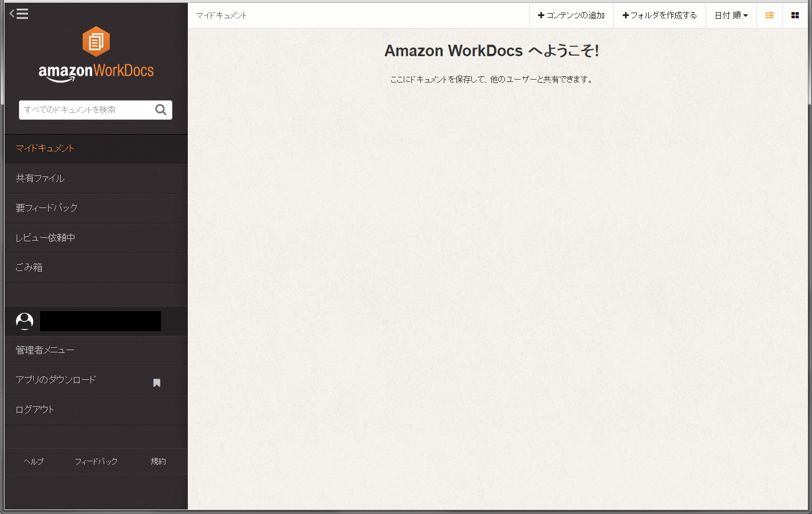812x514 pixels.
Task: Switch to list view icon
Action: [770, 15]
